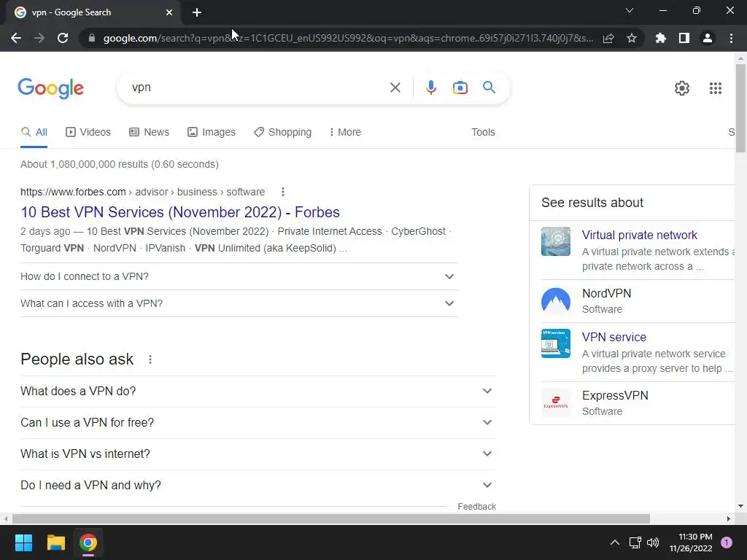
Task: Open the Virtual private network result
Action: pyautogui.click(x=639, y=236)
